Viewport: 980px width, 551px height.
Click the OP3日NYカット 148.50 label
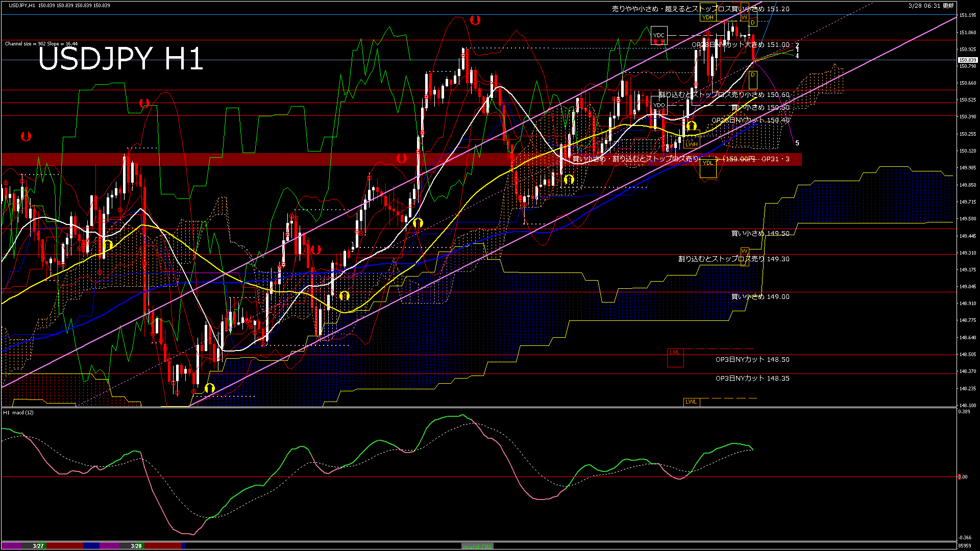coord(752,359)
